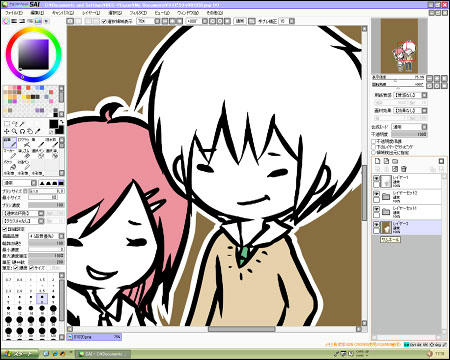Select the pencil brush tool
This screenshot has width=450, height=360.
10,142
